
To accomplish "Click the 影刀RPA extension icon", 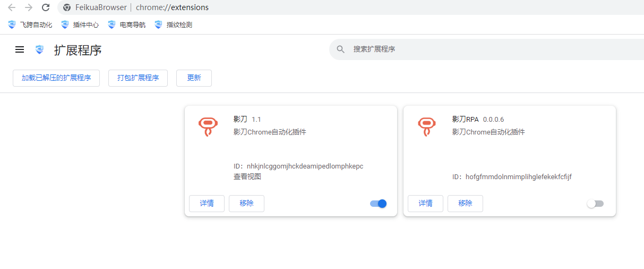I will [x=427, y=127].
